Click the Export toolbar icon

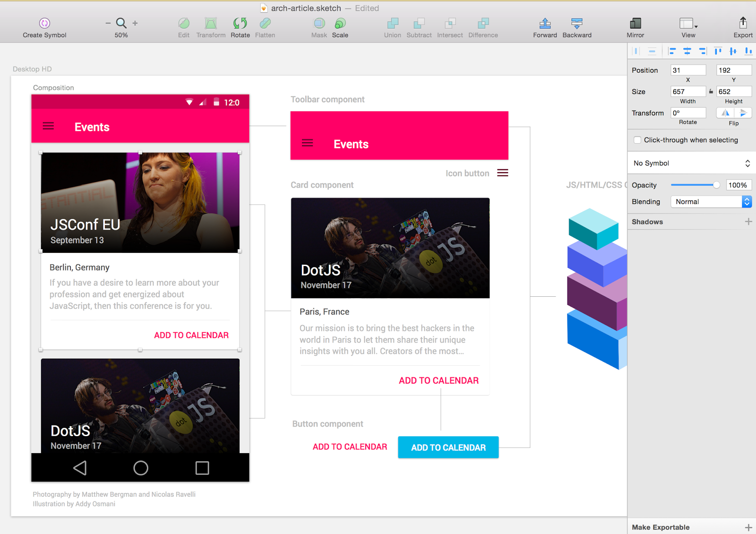743,23
